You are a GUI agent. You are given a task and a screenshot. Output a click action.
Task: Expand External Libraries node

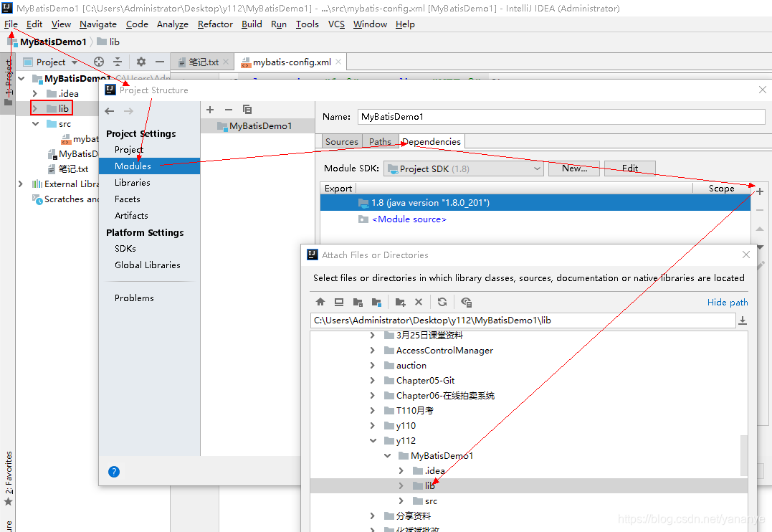tap(21, 184)
